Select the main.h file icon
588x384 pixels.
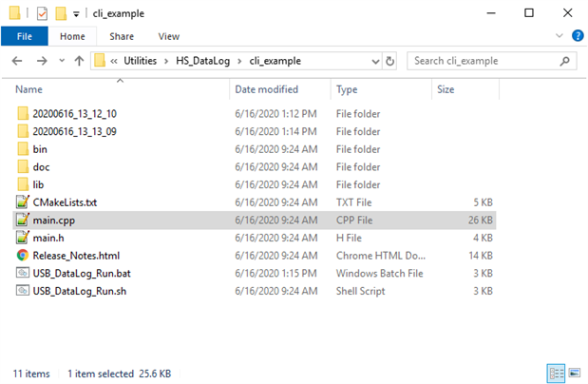23,238
